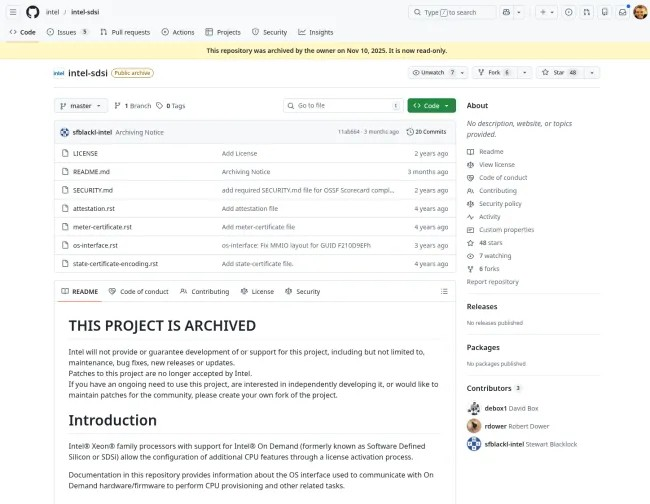This screenshot has width=650, height=504.
Task: Click the Go to file search field
Action: coord(340,105)
